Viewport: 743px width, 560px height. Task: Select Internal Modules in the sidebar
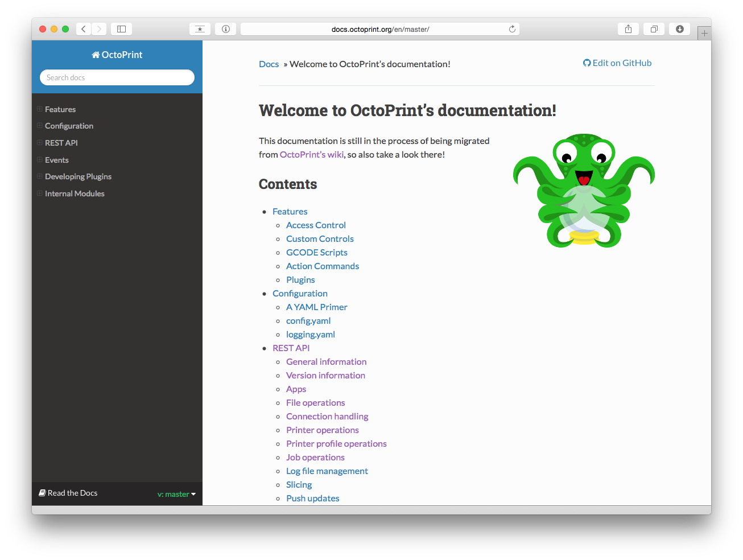pyautogui.click(x=75, y=193)
